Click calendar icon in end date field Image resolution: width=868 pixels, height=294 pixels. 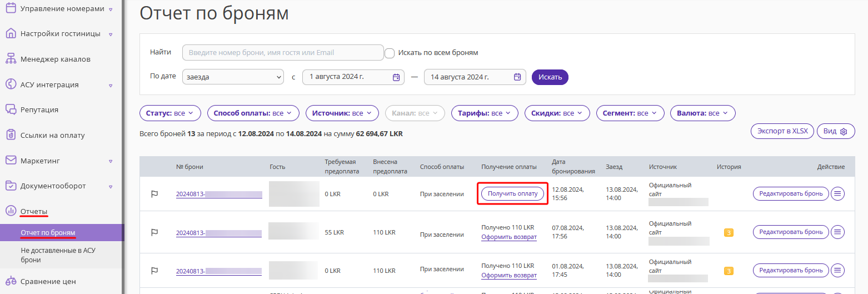coord(517,77)
